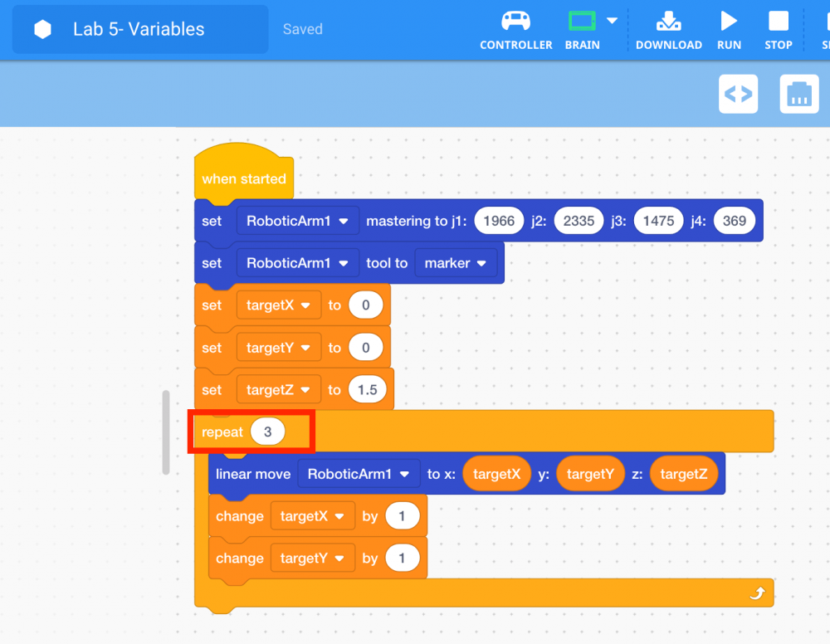Click the targetY reporter in linear move
Screen dimensions: 830x644
(590, 474)
